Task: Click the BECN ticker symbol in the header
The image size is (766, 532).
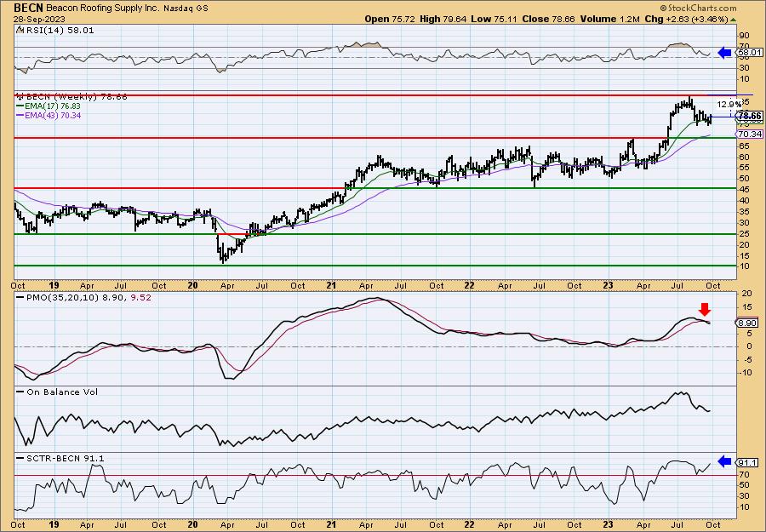Action: [28, 8]
